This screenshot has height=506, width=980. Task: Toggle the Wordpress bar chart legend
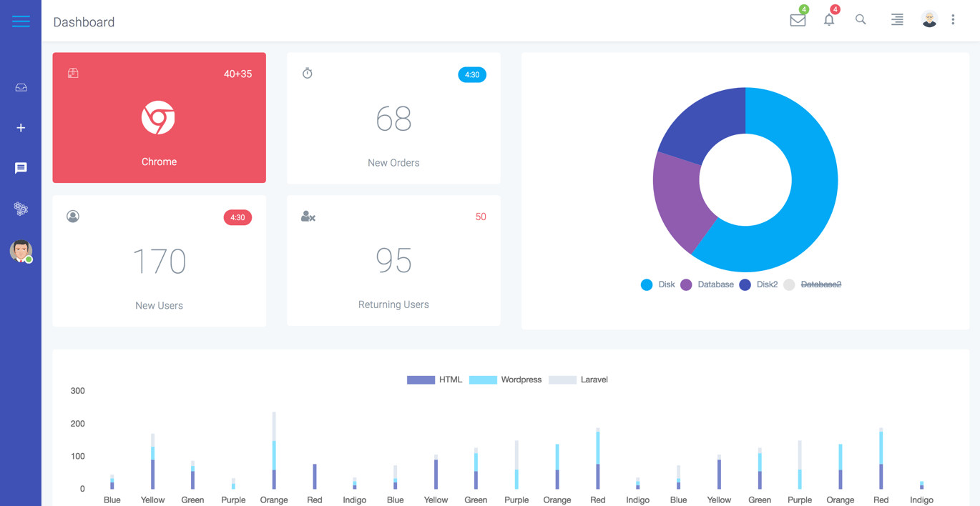tap(506, 379)
